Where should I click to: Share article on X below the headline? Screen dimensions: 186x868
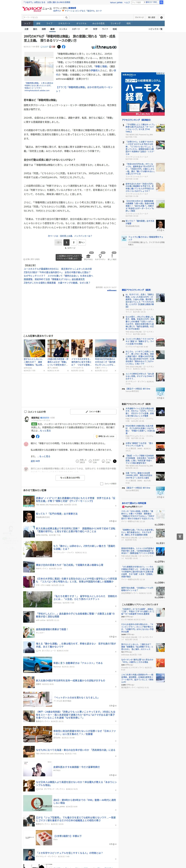[x=59, y=47]
